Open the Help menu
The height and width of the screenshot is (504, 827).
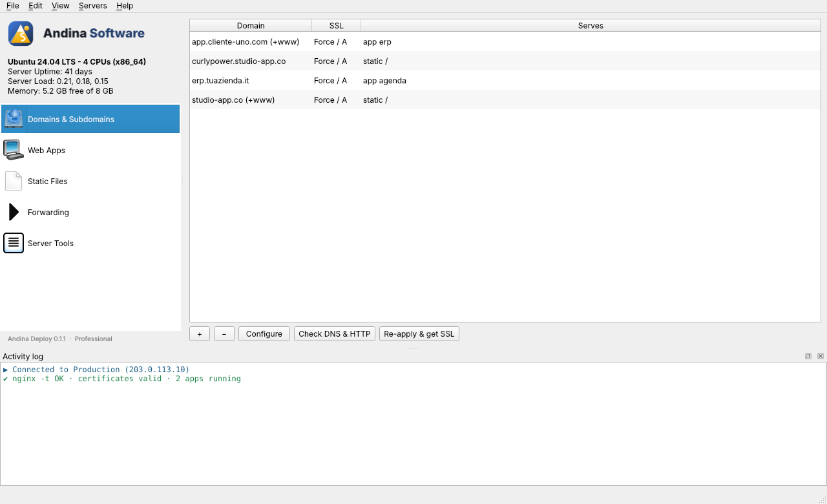tap(125, 6)
